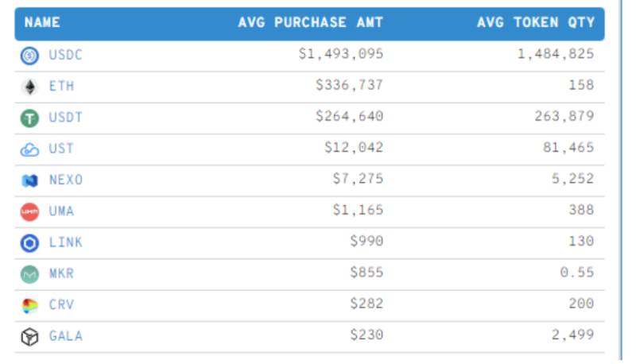Click the green Tether USDT icon
Image resolution: width=636 pixels, height=364 pixels.
(x=29, y=118)
